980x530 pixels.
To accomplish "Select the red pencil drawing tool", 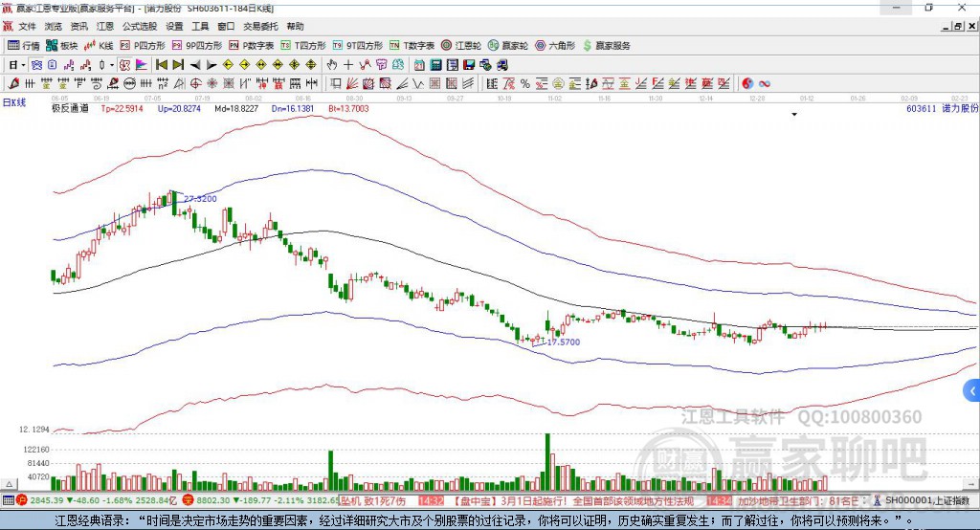I will point(13,83).
